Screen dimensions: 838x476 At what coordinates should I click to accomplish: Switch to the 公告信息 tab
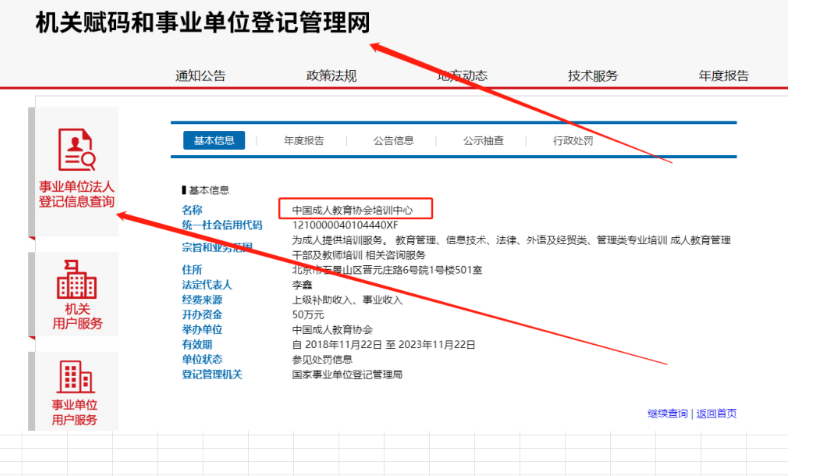coord(393,141)
